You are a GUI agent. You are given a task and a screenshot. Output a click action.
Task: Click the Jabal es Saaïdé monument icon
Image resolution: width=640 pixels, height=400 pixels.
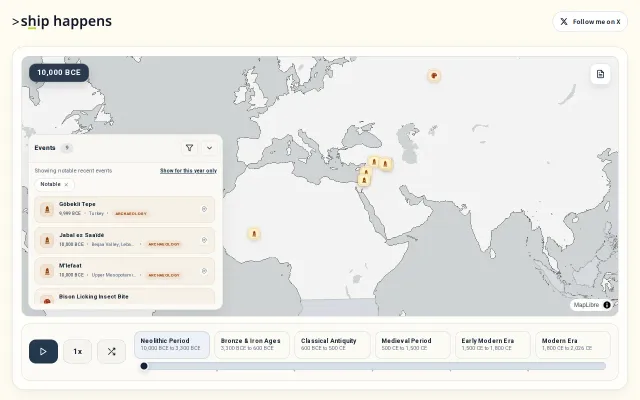47,240
